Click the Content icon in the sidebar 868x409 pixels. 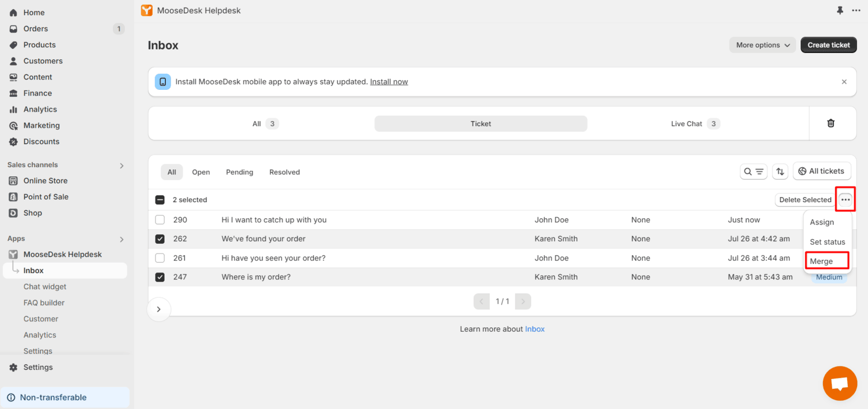tap(13, 77)
